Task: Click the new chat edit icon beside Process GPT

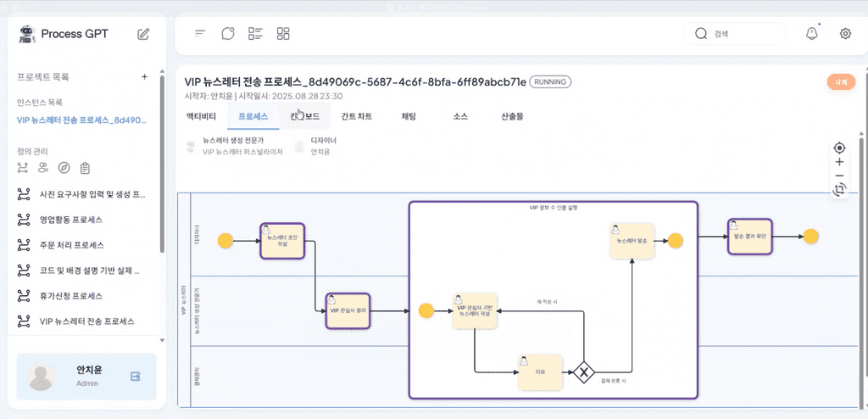Action: pos(143,34)
